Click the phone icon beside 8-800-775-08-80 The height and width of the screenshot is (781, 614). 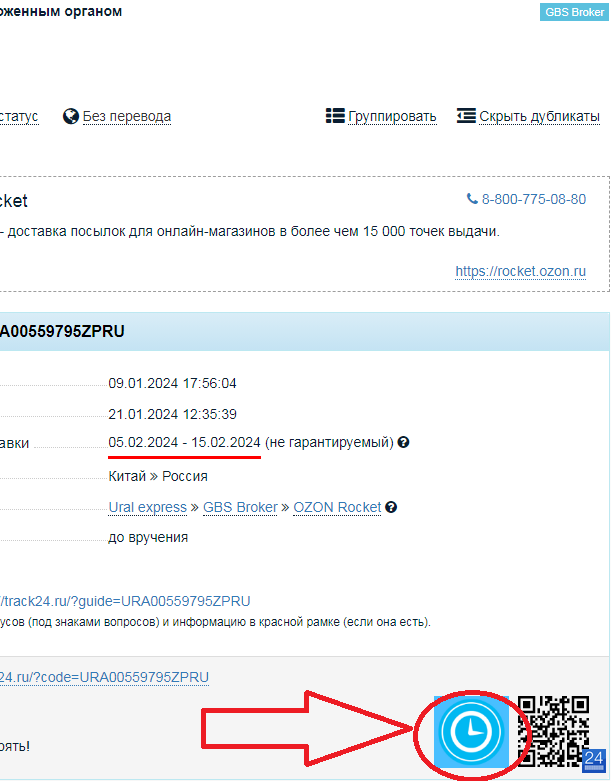click(472, 199)
